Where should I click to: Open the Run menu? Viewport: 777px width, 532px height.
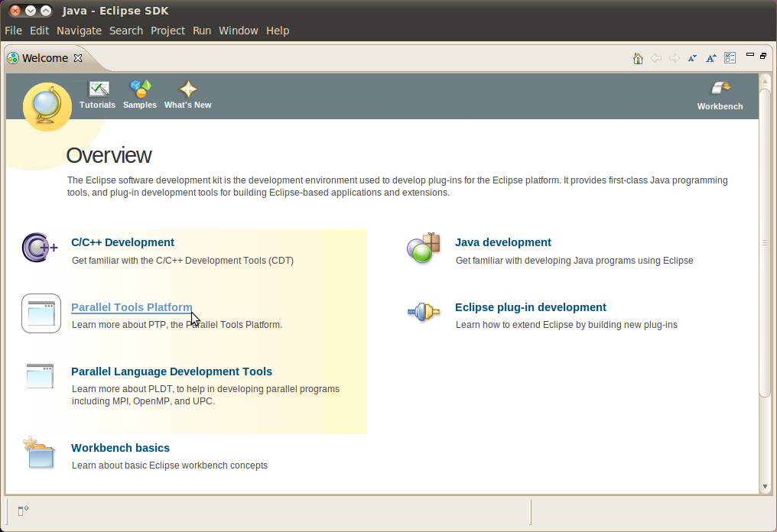202,31
